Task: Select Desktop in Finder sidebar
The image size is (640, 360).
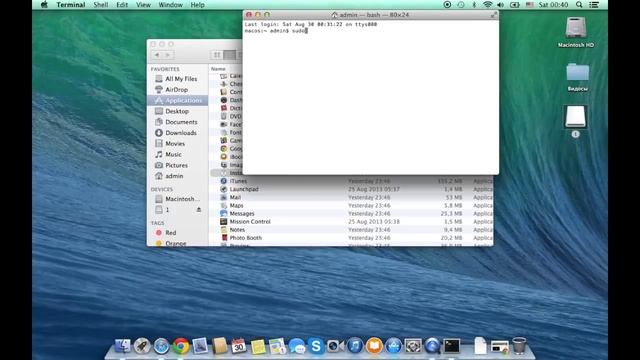Action: 178,111
